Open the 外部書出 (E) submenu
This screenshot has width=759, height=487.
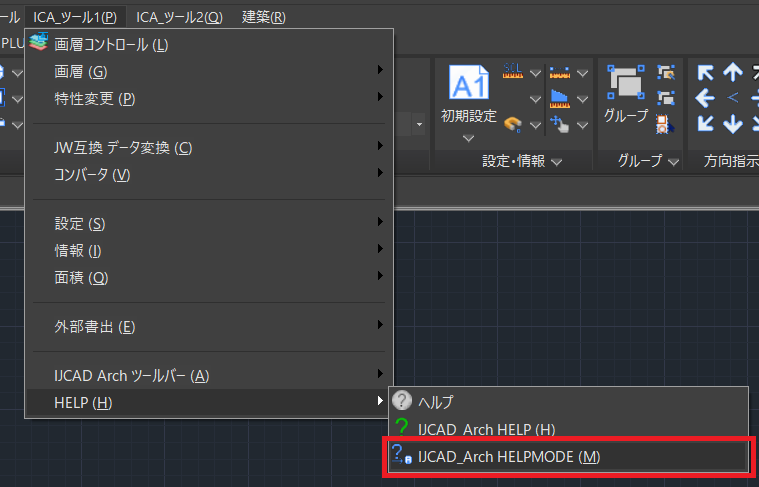(x=209, y=327)
